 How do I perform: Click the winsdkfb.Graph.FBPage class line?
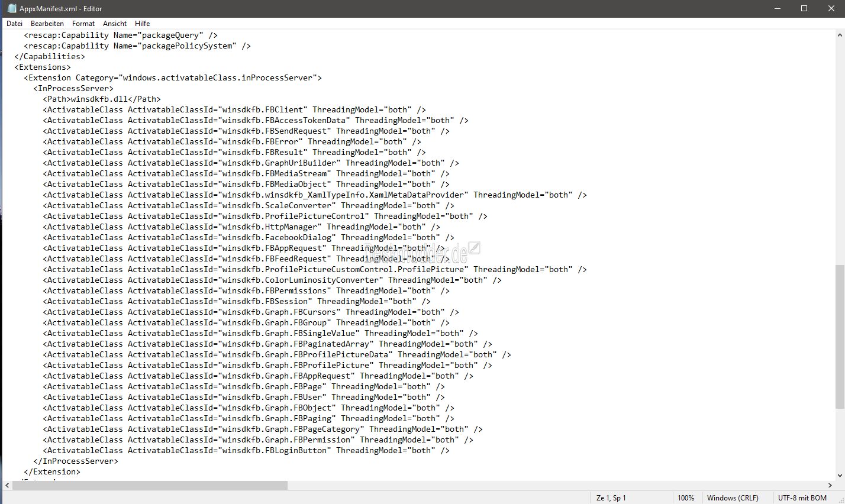244,386
